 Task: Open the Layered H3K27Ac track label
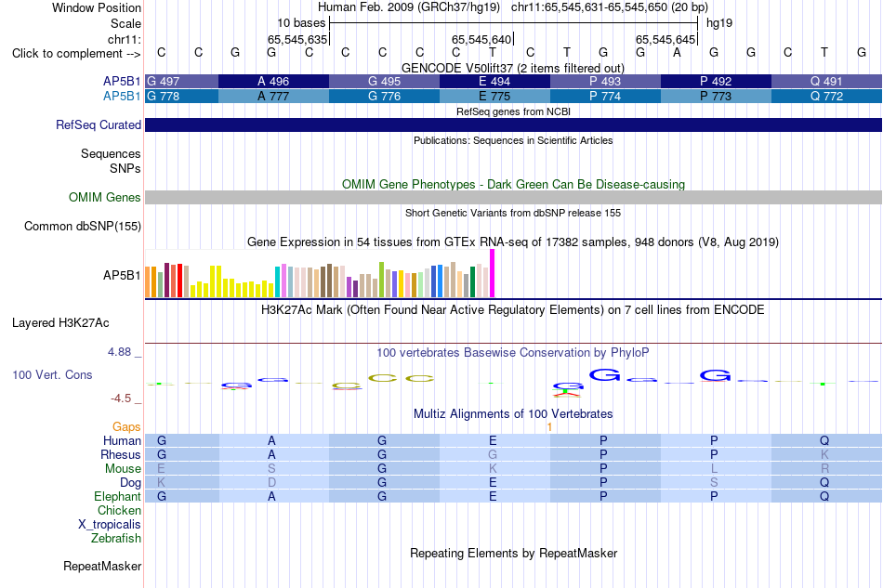[x=60, y=323]
